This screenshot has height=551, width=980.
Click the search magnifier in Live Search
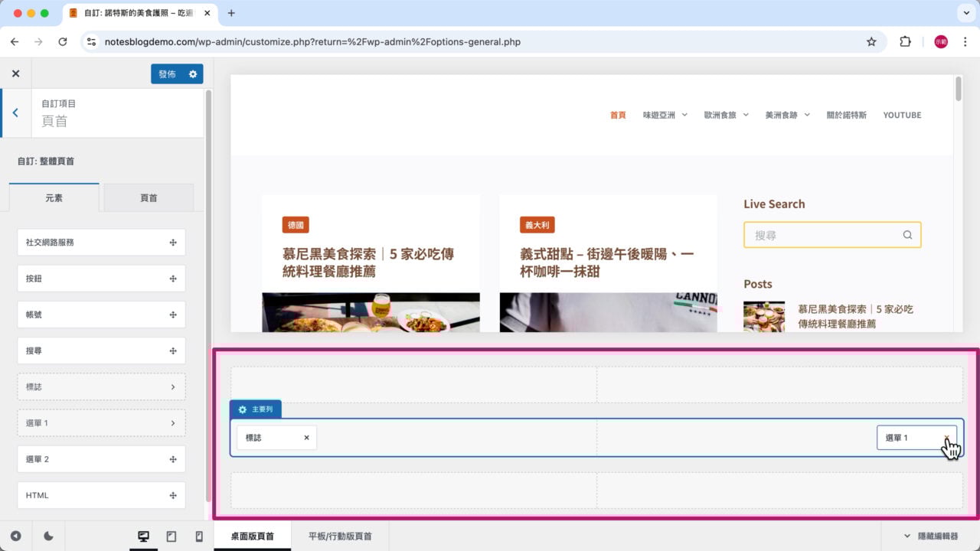tap(907, 235)
